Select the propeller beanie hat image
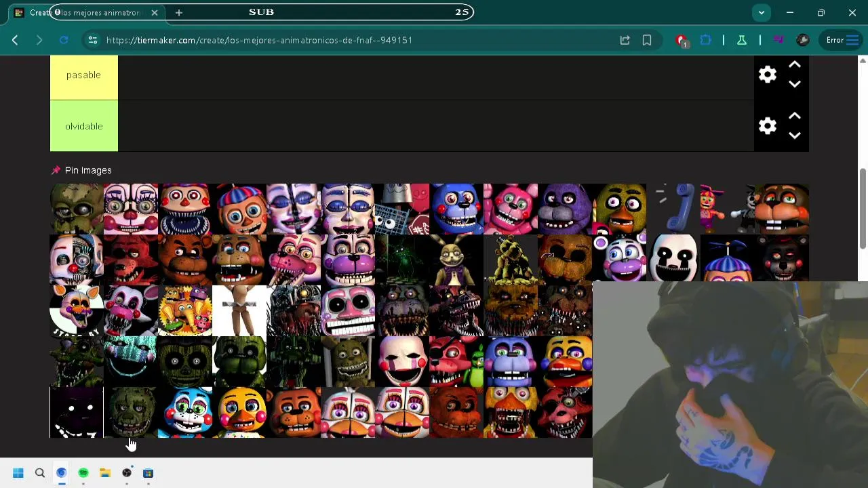The width and height of the screenshot is (868, 488). [728, 258]
